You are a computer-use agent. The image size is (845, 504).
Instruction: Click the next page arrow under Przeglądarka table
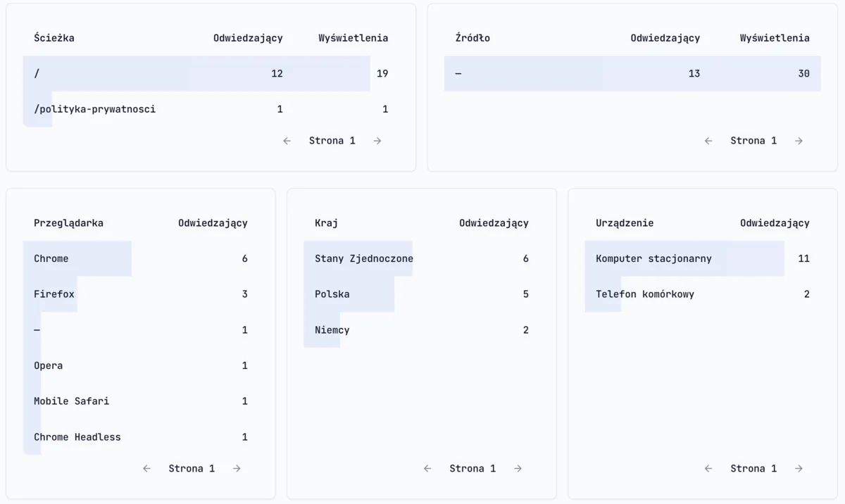coord(237,468)
